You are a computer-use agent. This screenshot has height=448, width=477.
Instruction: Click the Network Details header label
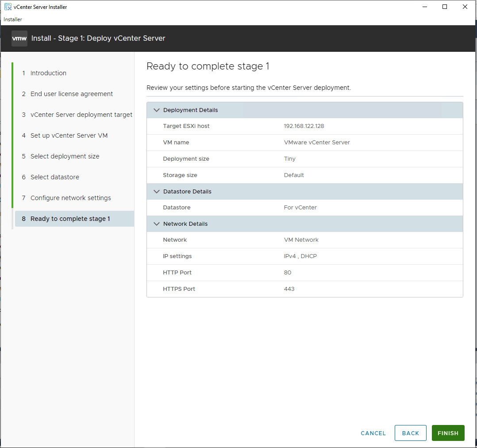185,224
